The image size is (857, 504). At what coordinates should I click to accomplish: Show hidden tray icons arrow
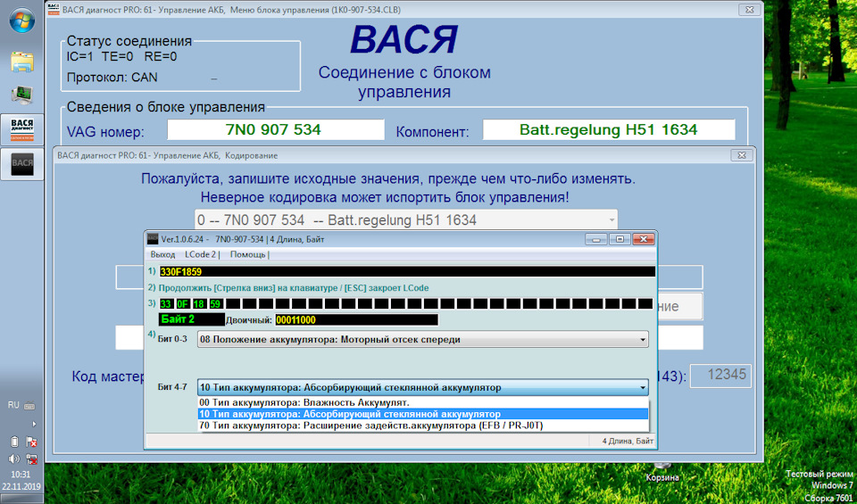point(35,424)
